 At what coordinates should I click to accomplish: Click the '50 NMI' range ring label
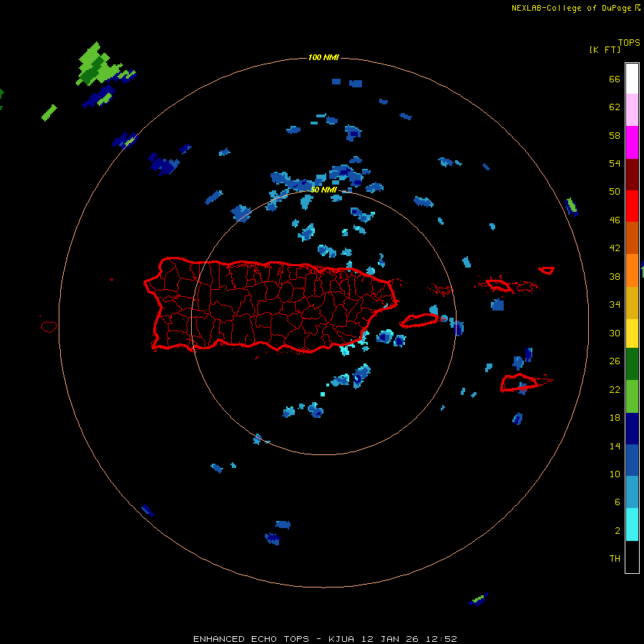(x=323, y=190)
